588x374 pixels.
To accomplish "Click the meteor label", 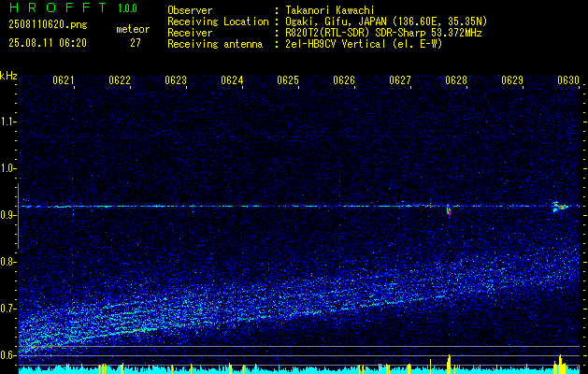I will (133, 29).
